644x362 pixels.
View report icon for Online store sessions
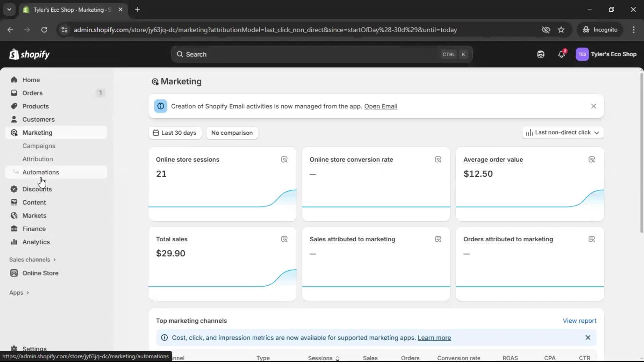point(284,160)
